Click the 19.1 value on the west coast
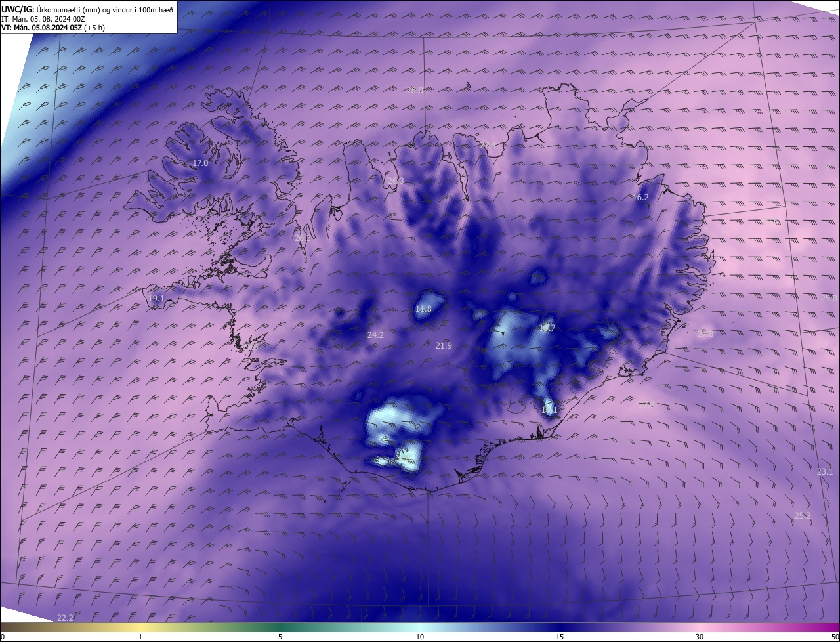 click(x=156, y=299)
